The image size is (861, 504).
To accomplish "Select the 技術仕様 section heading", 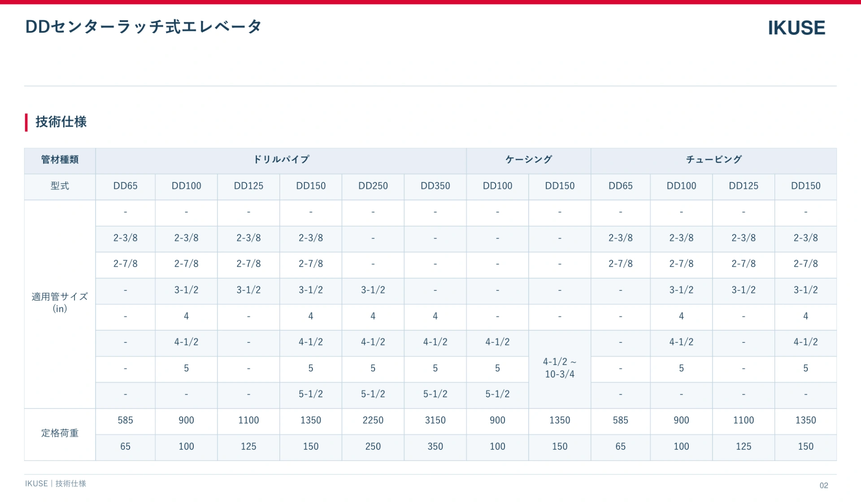I will point(61,122).
